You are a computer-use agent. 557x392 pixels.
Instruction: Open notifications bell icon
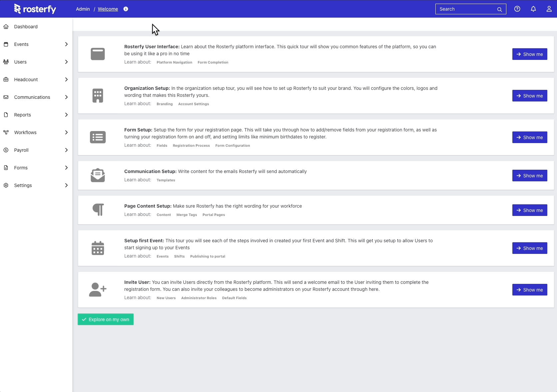click(x=533, y=9)
